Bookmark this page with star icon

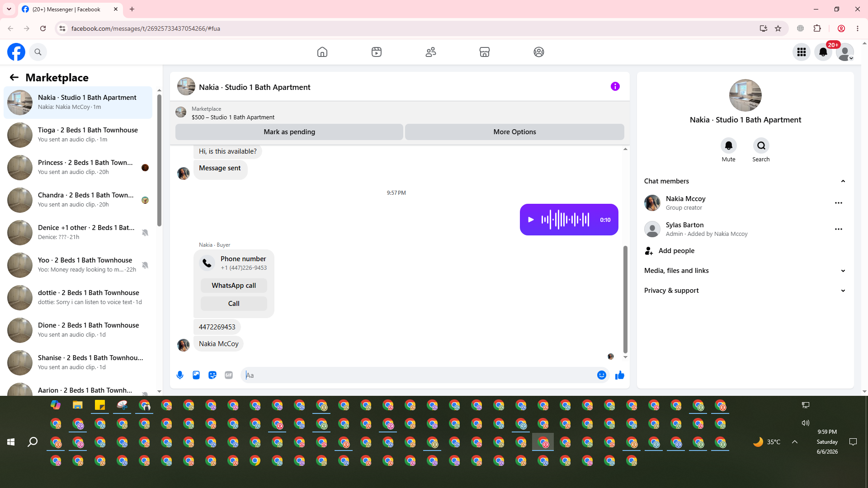(x=778, y=28)
